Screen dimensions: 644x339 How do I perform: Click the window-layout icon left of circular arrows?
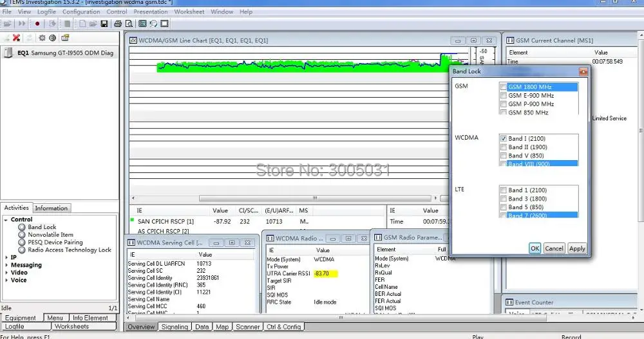pyautogui.click(x=142, y=24)
